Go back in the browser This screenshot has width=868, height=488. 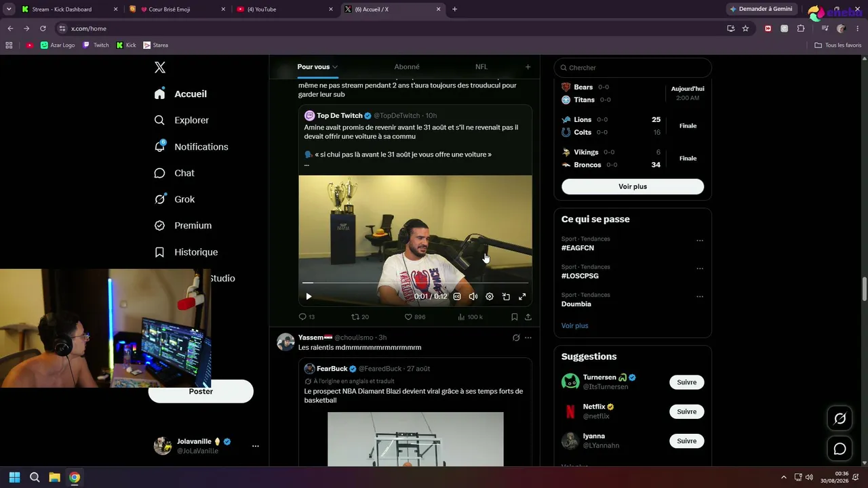10,28
